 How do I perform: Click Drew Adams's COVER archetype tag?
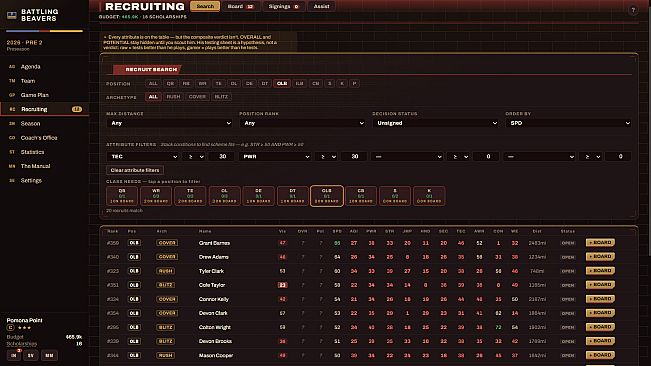[167, 257]
